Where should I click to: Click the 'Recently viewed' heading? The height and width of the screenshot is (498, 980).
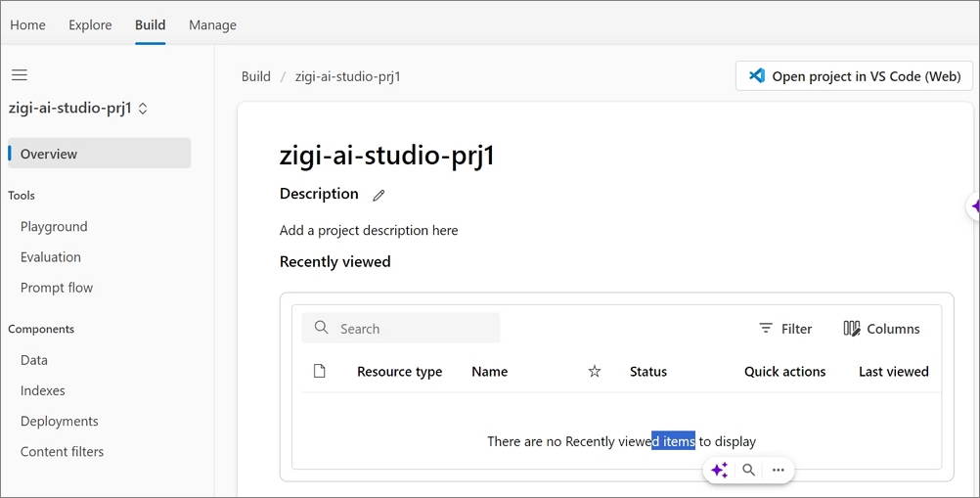(335, 261)
